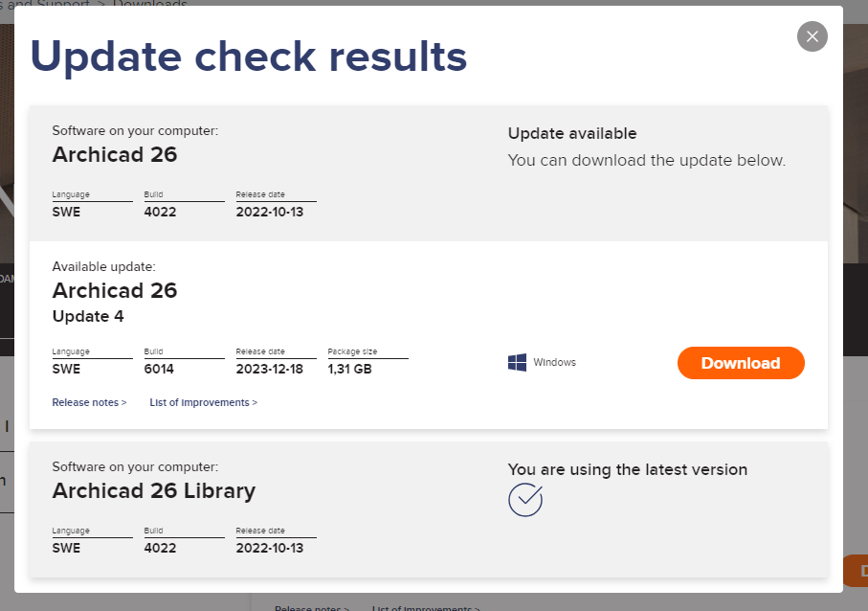The width and height of the screenshot is (868, 611).
Task: Open the Release notes link
Action: [89, 402]
